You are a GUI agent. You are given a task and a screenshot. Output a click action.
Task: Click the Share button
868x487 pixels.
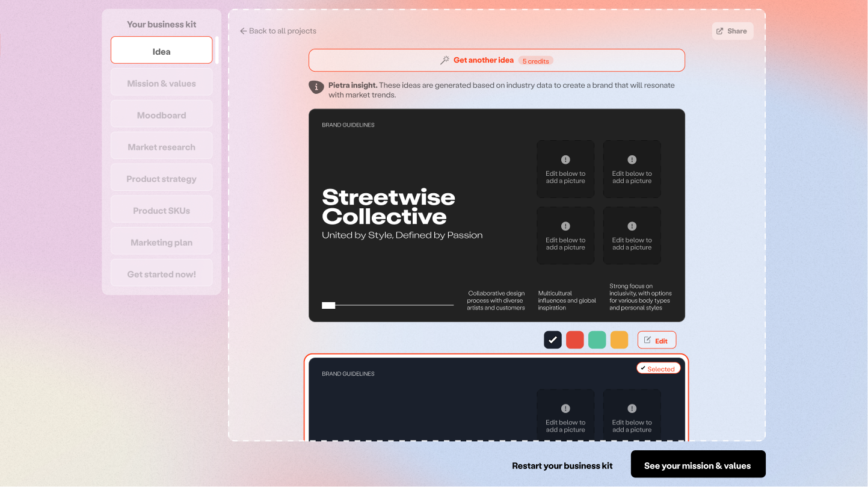tap(732, 31)
